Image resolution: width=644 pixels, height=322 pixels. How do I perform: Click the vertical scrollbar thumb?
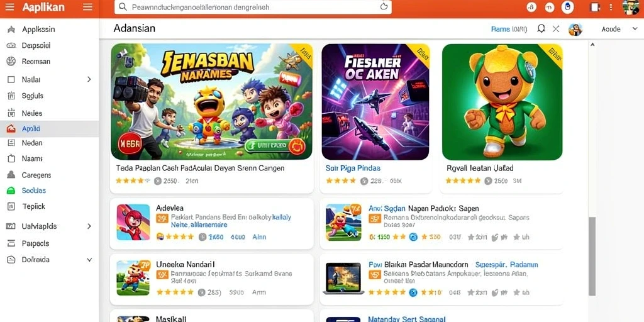[592, 257]
